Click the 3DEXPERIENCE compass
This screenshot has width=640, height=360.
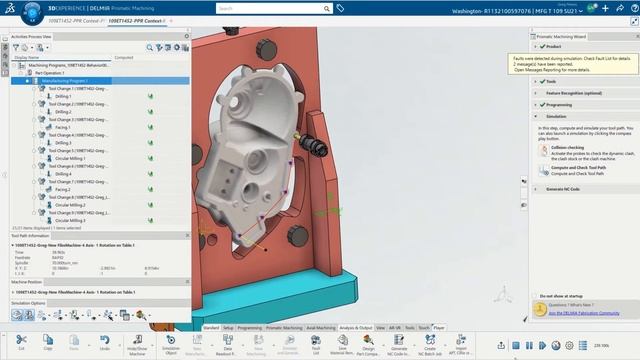(x=32, y=13)
